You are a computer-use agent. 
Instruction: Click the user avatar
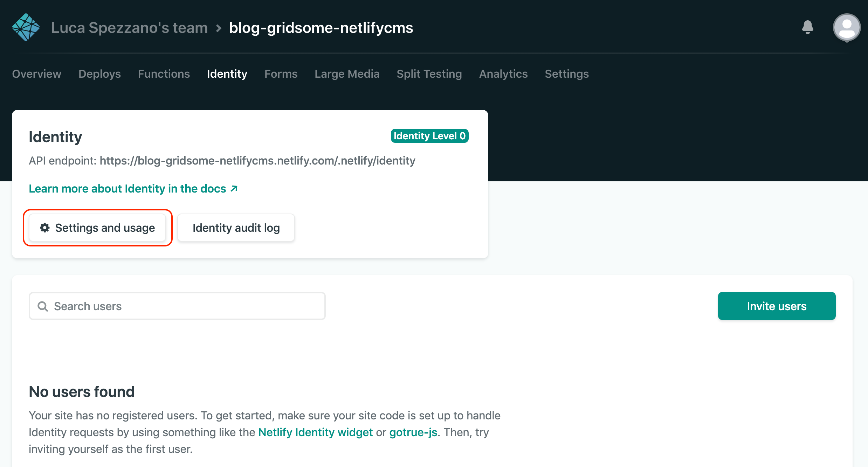[847, 27]
